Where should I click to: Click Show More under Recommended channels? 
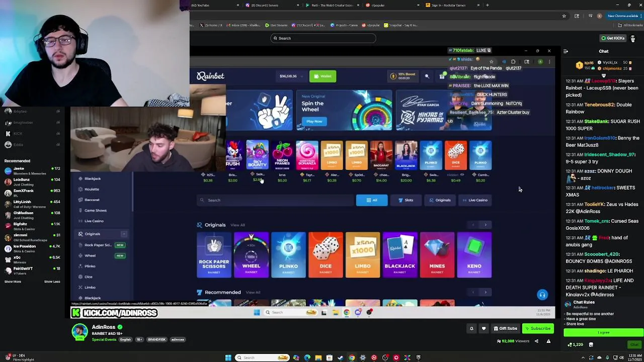[13, 282]
